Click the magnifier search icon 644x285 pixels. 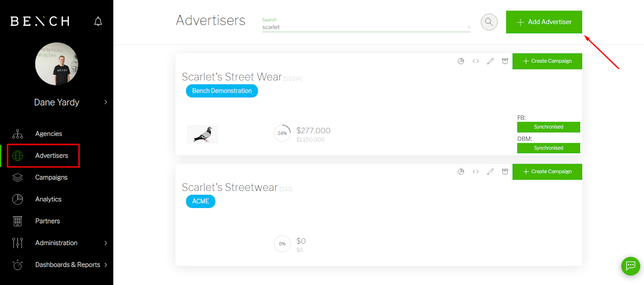click(x=489, y=22)
